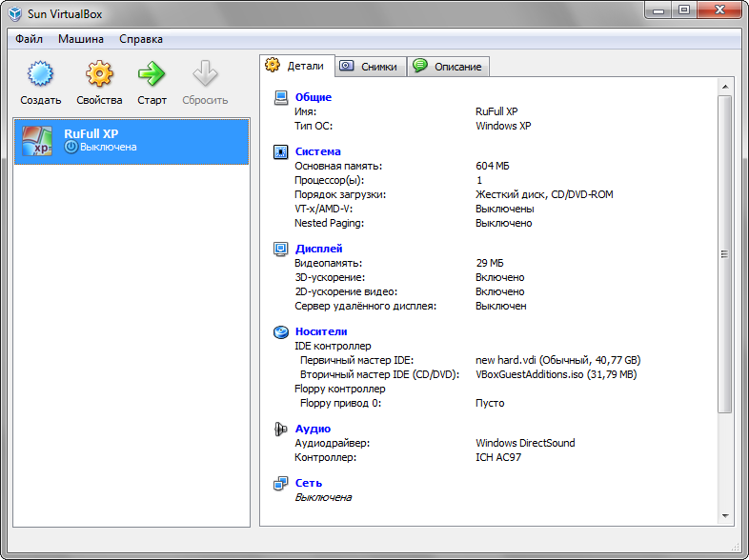This screenshot has width=749, height=560.
Task: Open the Справка menu
Action: 141,39
